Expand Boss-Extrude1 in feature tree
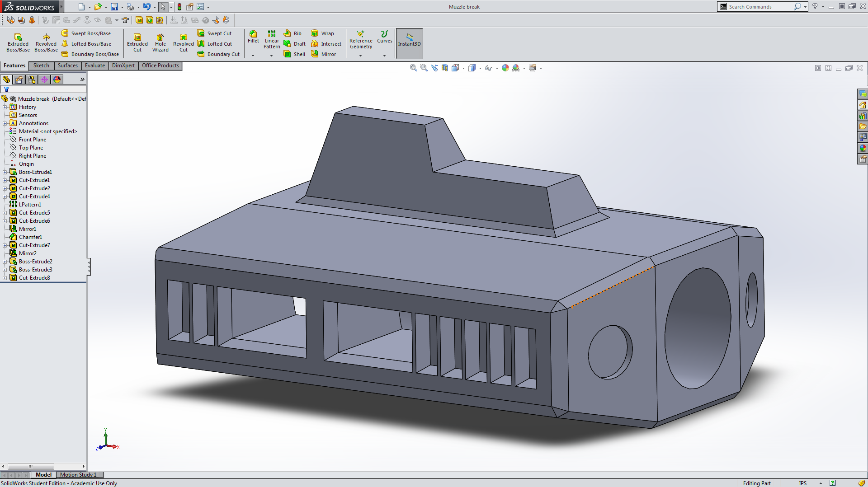The image size is (868, 487). click(x=5, y=172)
